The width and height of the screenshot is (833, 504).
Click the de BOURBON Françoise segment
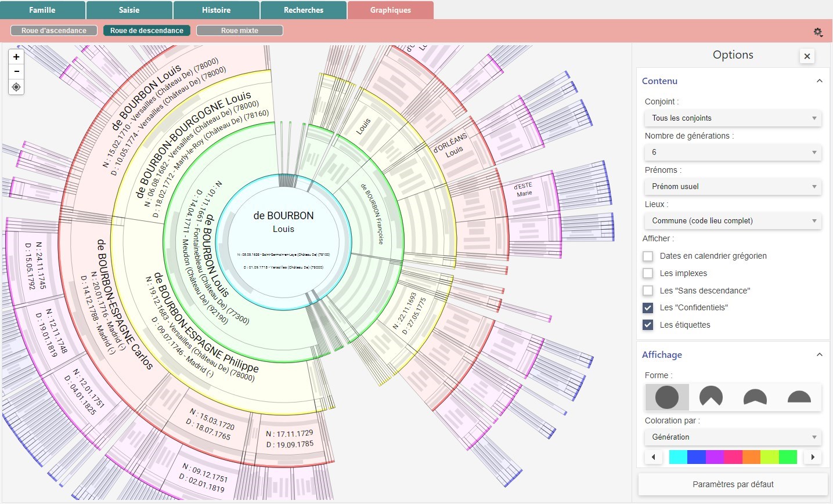coord(373,215)
